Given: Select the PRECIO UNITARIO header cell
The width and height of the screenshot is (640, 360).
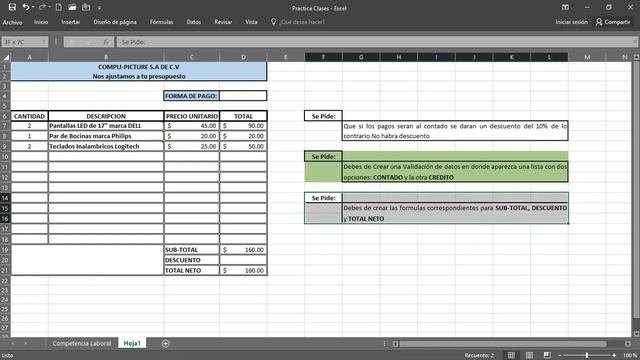Looking at the screenshot, I should click(191, 116).
